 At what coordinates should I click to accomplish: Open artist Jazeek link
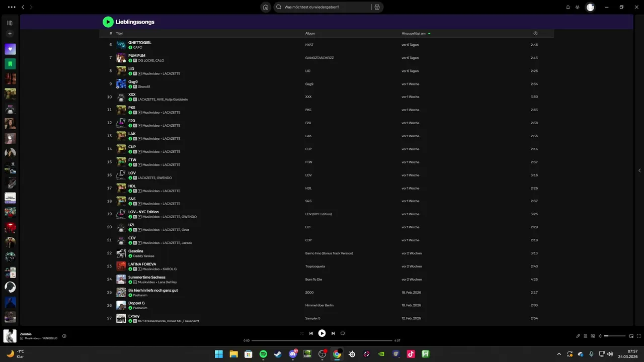coord(187,243)
